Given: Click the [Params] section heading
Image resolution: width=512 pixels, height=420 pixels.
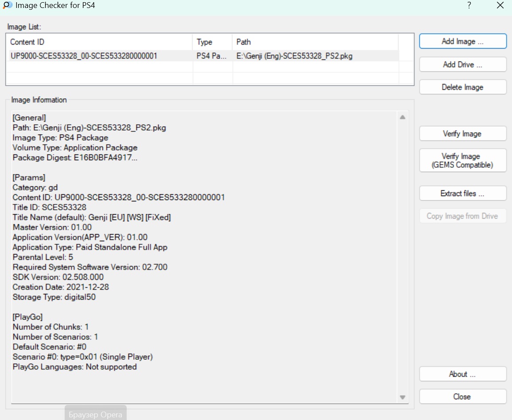Looking at the screenshot, I should [x=29, y=177].
